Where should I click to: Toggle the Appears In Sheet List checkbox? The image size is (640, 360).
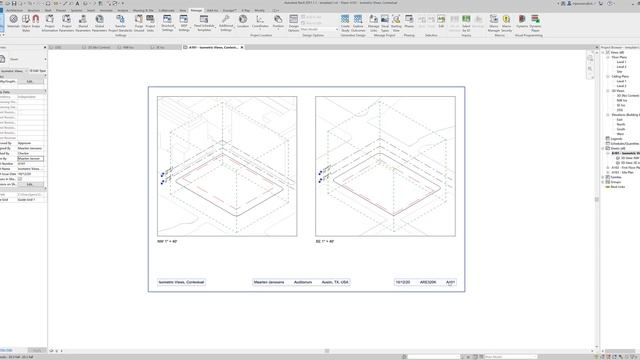tap(20, 179)
